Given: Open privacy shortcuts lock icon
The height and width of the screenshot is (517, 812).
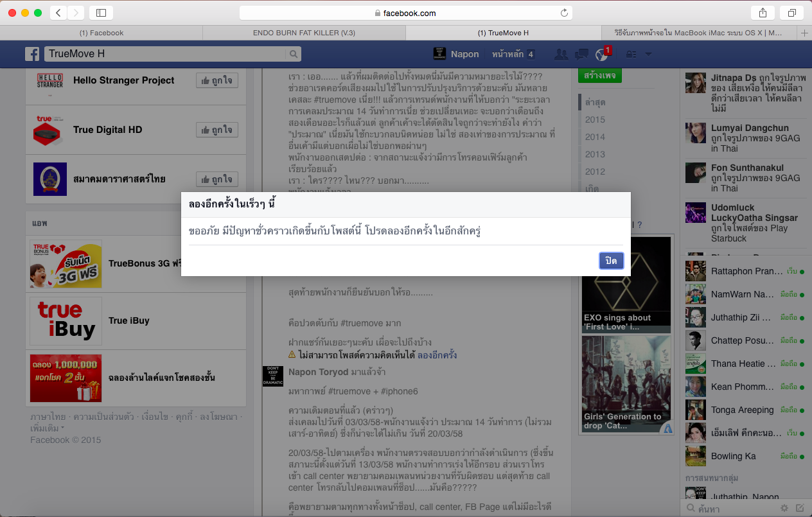Looking at the screenshot, I should [631, 54].
